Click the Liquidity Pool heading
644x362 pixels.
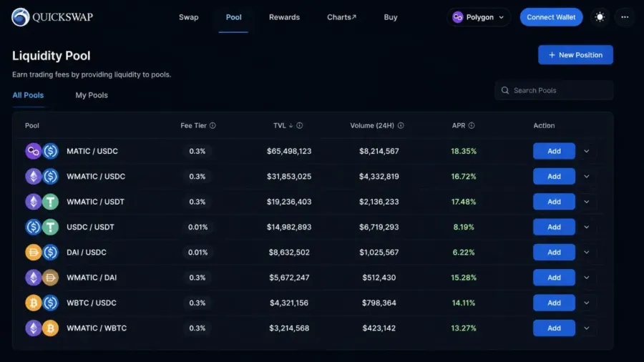click(52, 55)
